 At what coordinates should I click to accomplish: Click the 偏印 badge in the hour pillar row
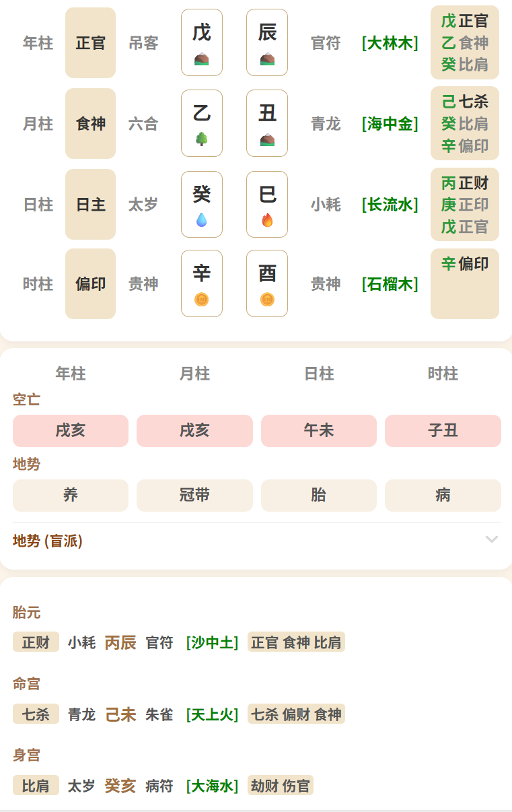[90, 284]
